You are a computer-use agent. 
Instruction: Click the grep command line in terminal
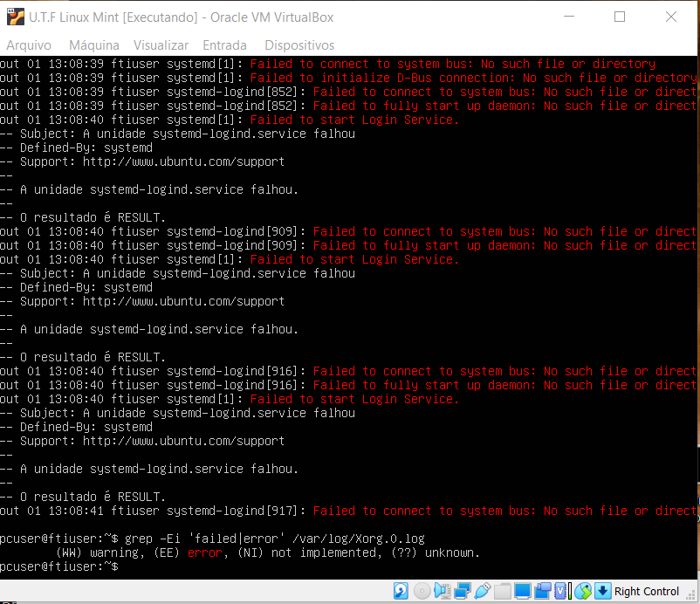(x=212, y=539)
